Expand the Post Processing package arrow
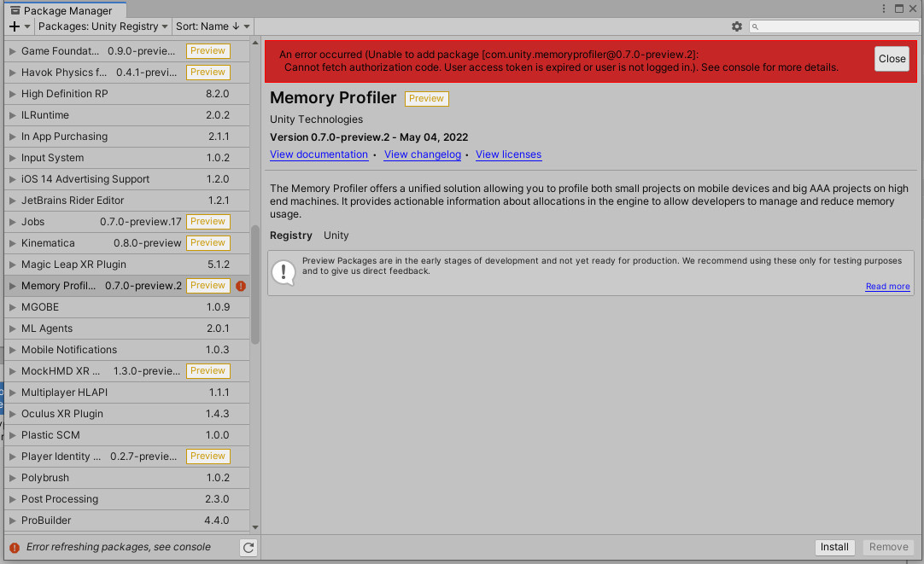Viewport: 924px width, 564px height. point(12,499)
